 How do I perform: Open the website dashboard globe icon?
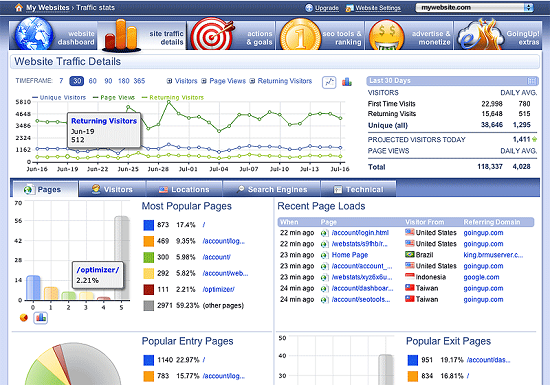[34, 34]
